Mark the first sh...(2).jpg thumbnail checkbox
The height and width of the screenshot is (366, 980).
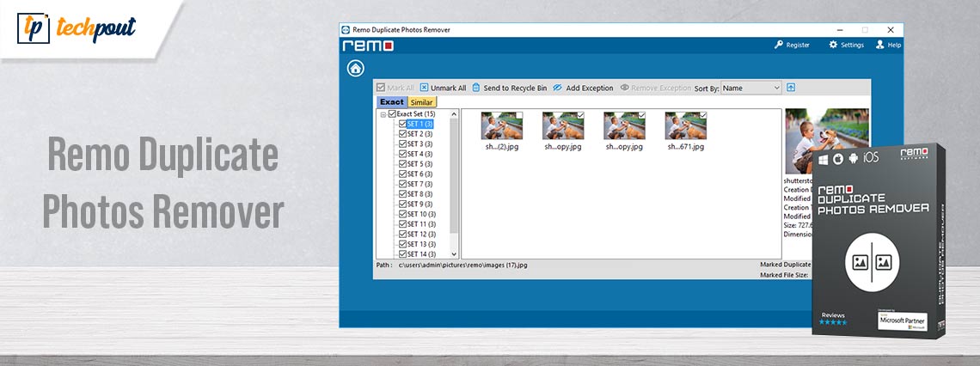coord(519,115)
